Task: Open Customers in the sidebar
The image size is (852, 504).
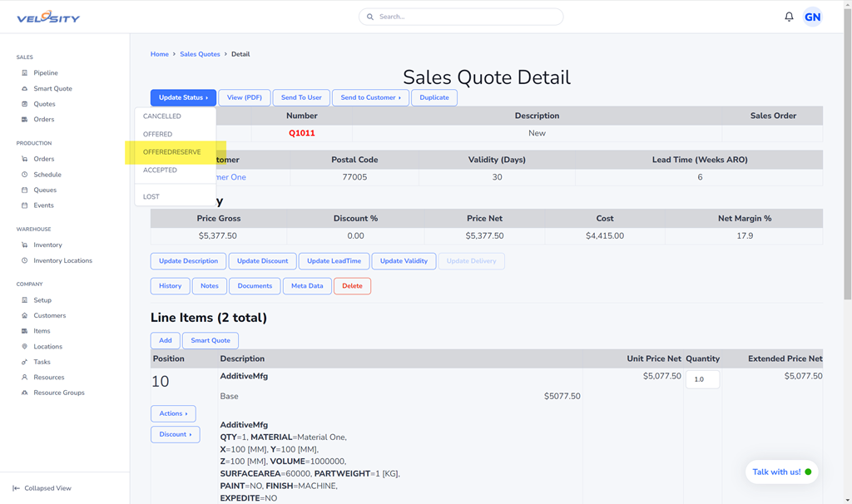Action: pyautogui.click(x=49, y=315)
